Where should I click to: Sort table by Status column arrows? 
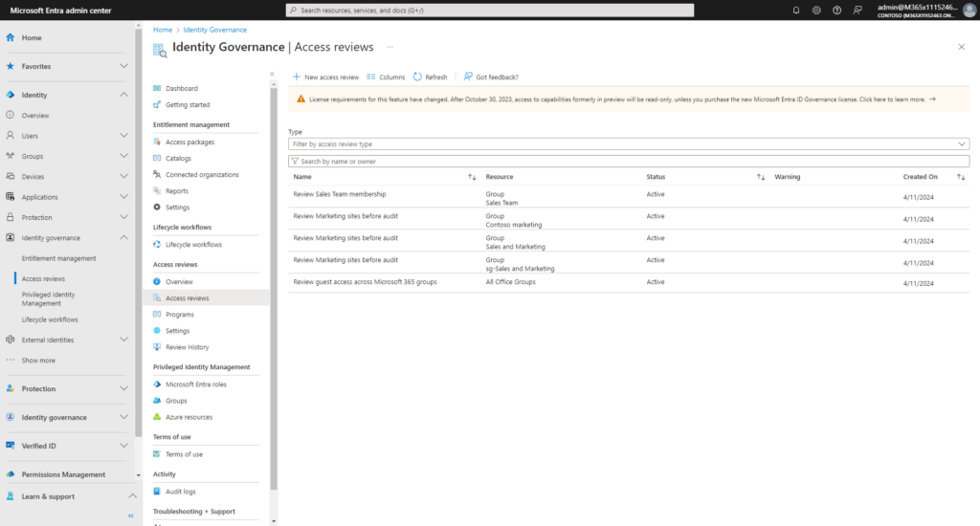[761, 177]
